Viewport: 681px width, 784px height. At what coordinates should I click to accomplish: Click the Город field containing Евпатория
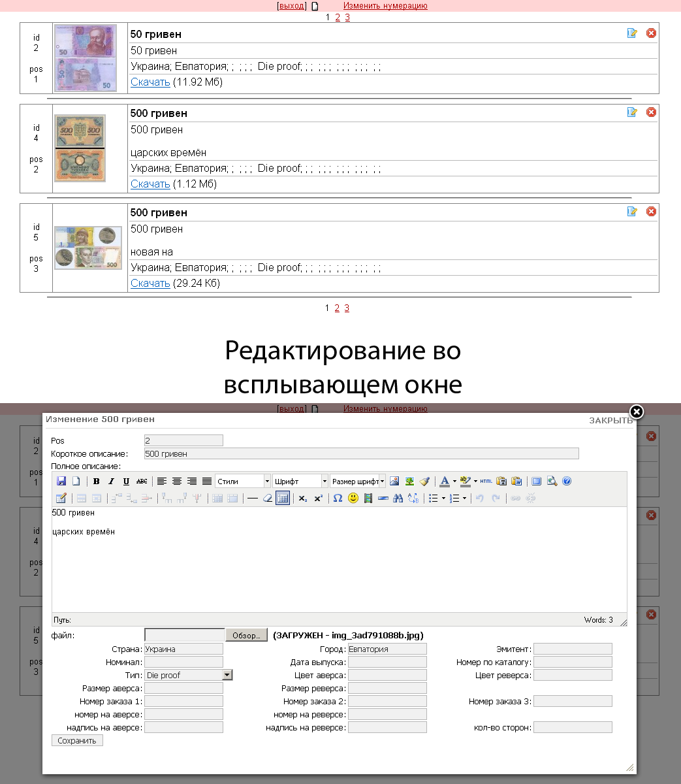coord(387,649)
